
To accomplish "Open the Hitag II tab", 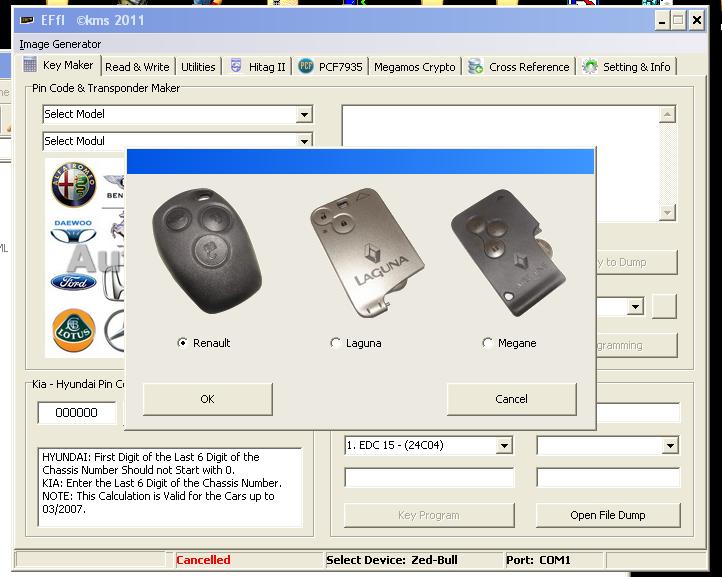I will click(x=258, y=67).
